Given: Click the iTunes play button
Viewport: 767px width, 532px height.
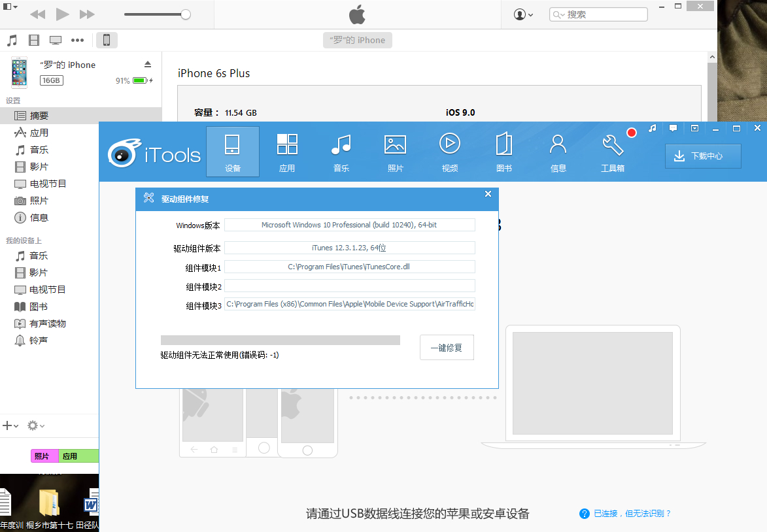Looking at the screenshot, I should (62, 14).
